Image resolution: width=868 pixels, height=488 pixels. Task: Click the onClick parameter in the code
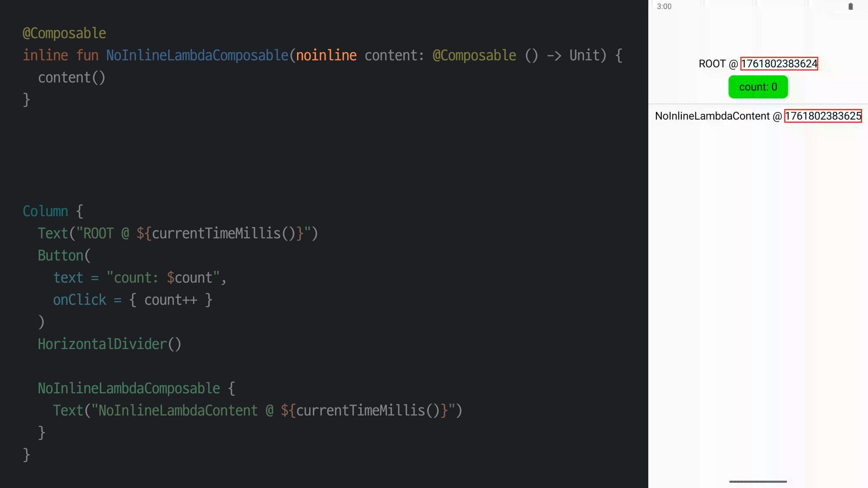tap(80, 300)
